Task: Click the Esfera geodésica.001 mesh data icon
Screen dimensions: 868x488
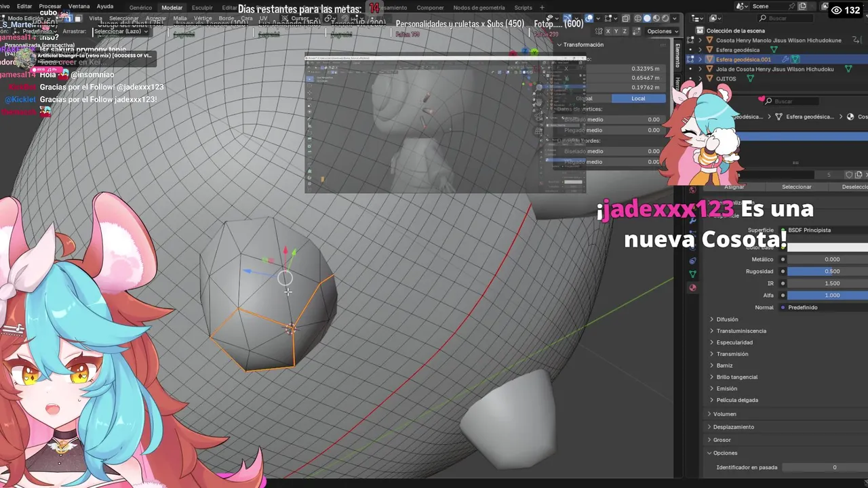Action: pyautogui.click(x=795, y=60)
